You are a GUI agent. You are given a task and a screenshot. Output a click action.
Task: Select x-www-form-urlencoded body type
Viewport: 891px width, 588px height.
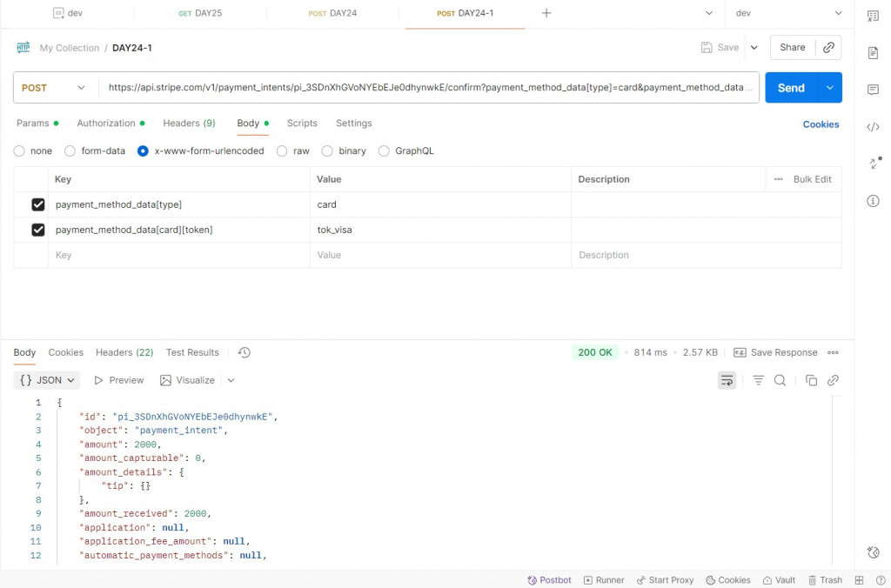pyautogui.click(x=143, y=151)
